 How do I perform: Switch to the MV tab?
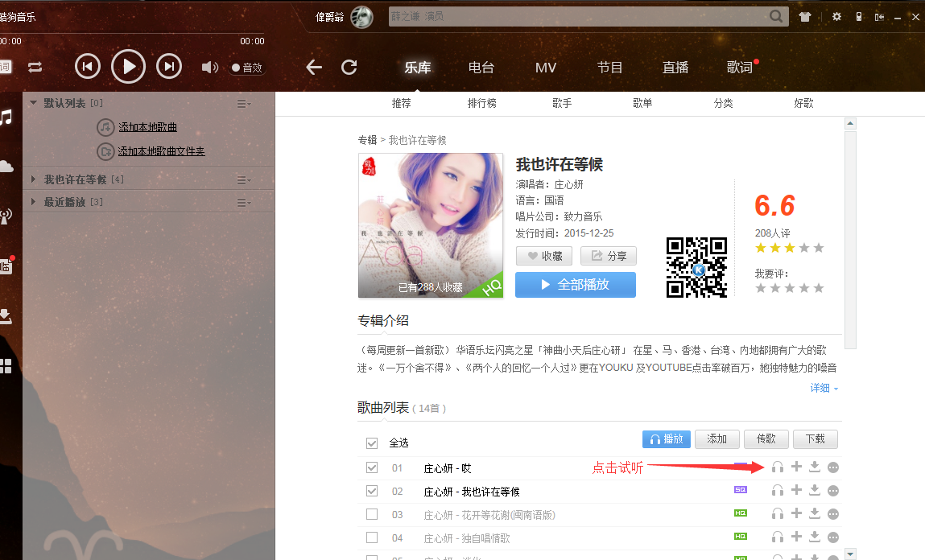click(x=546, y=68)
